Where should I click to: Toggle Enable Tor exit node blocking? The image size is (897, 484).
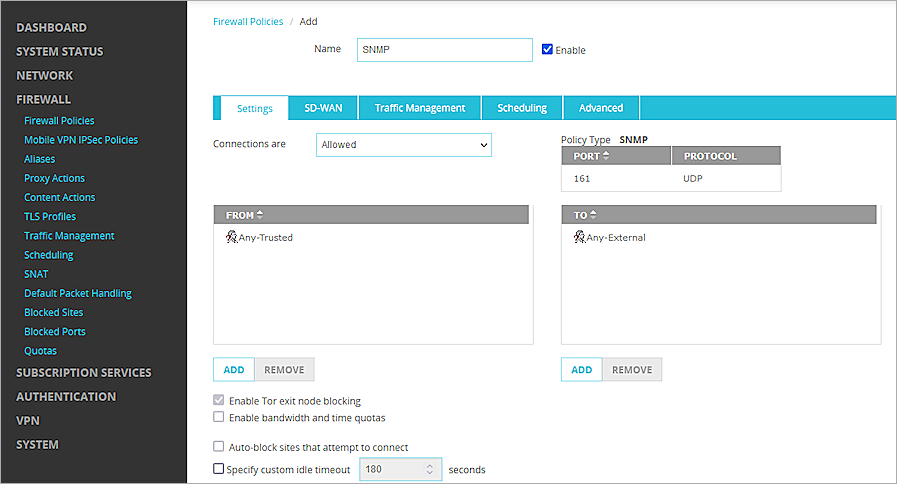(219, 400)
